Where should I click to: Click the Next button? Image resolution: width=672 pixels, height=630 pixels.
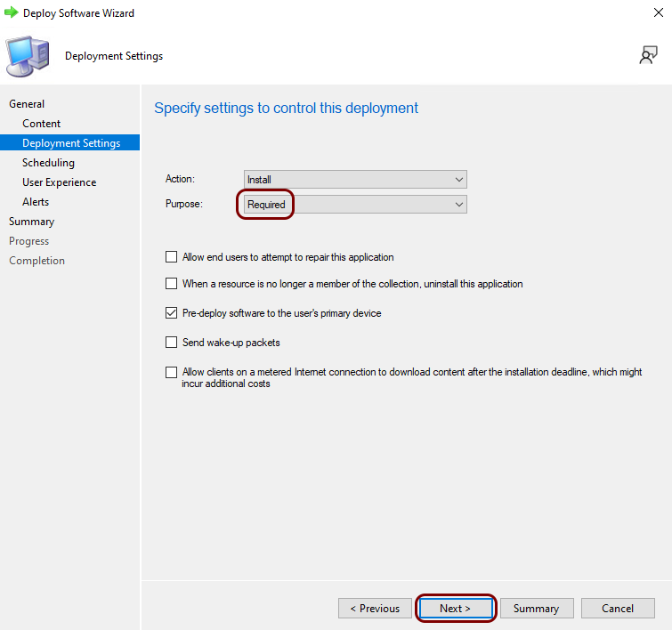(x=455, y=608)
